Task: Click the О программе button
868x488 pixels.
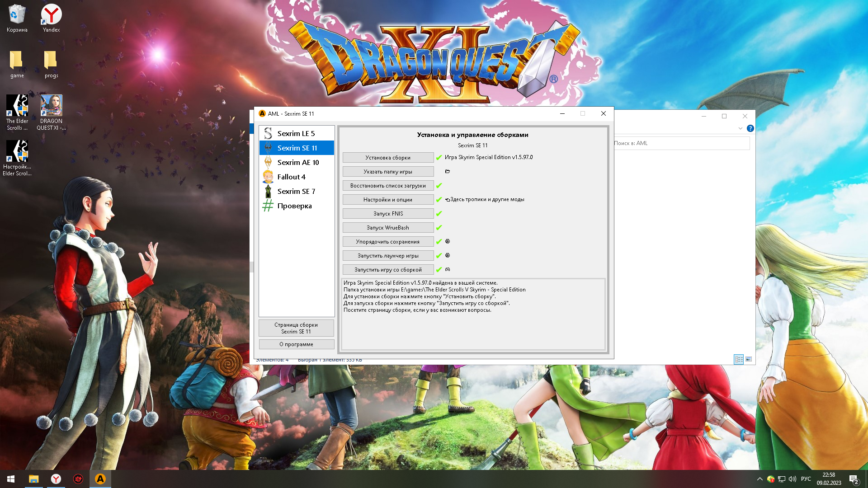Action: (296, 344)
